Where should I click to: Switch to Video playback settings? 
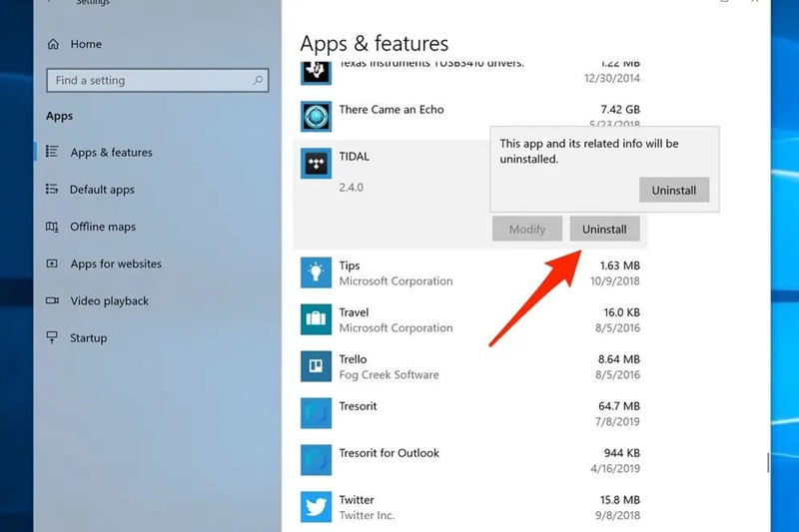point(109,300)
